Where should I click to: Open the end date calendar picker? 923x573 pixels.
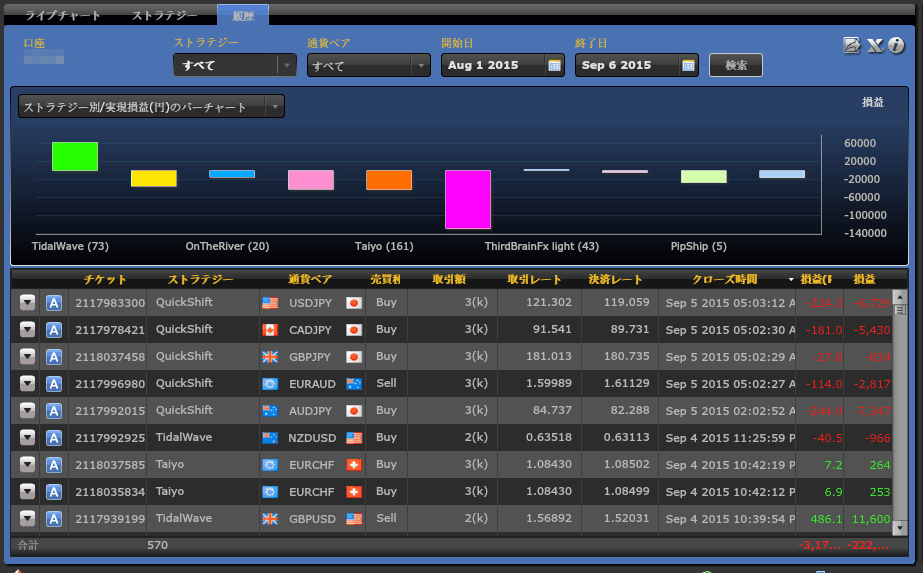688,65
